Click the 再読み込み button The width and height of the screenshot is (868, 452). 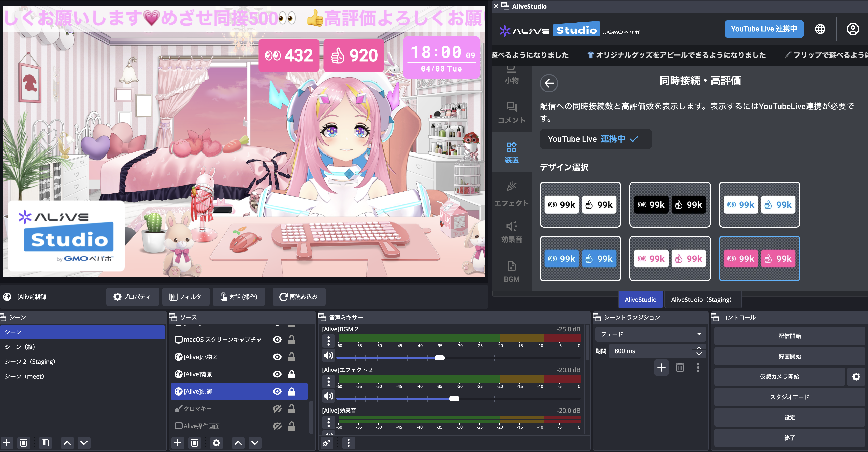[299, 296]
